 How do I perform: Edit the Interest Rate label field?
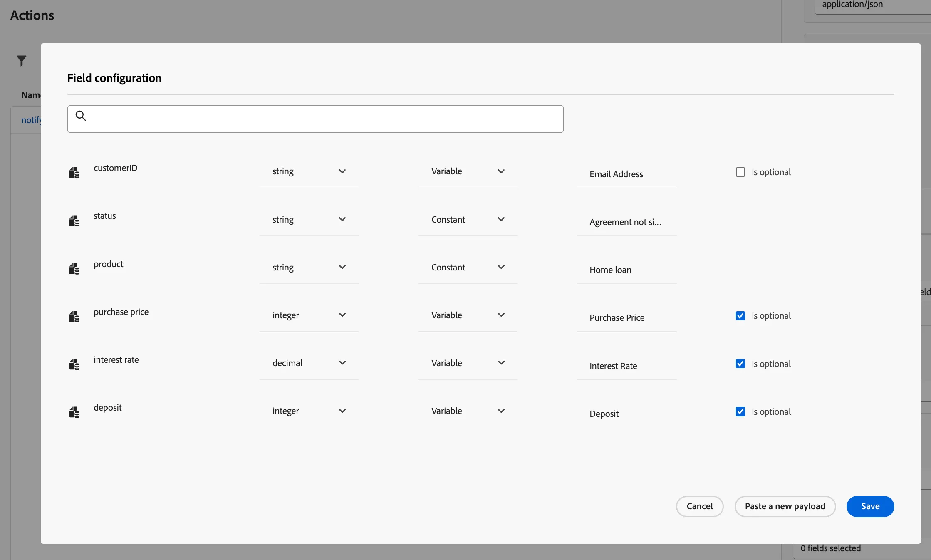tap(627, 366)
